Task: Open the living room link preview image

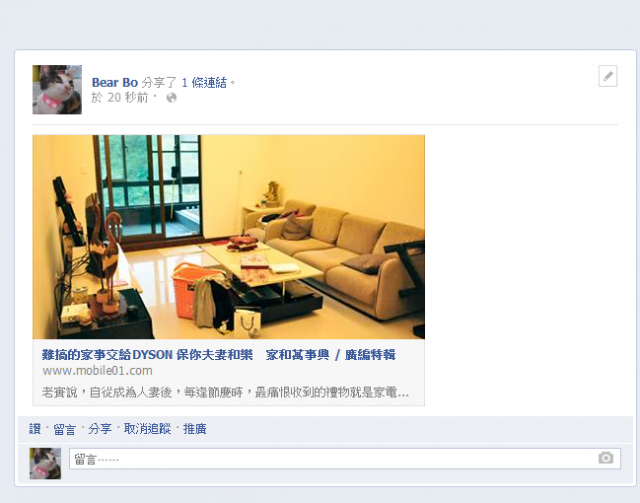Action: (229, 237)
